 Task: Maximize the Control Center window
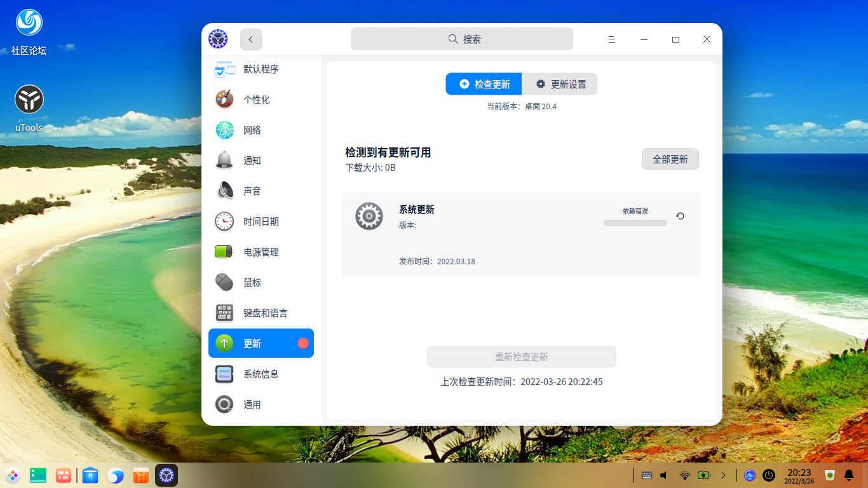(675, 39)
